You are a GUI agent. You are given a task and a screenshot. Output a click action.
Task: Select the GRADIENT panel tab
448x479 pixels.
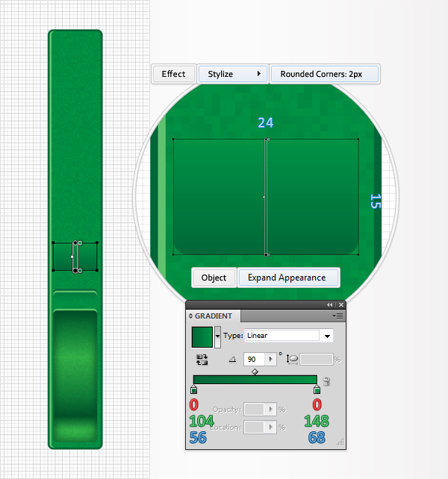coord(213,316)
